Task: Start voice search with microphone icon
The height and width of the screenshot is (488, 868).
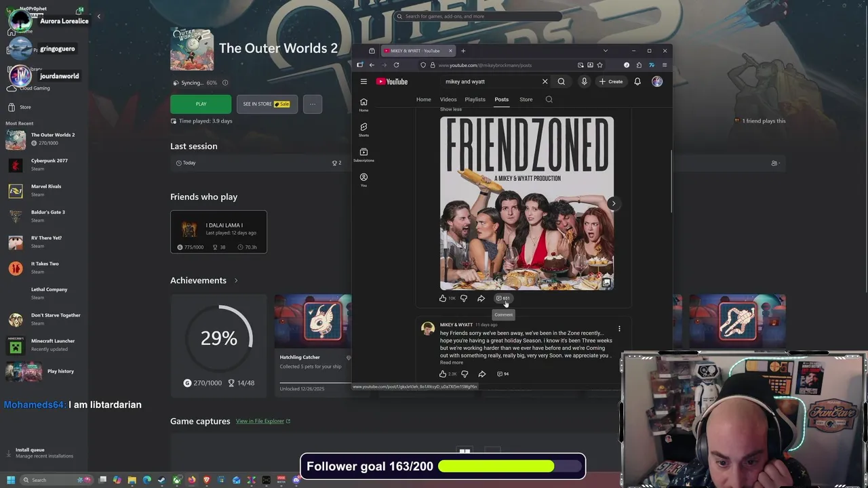Action: [x=584, y=81]
